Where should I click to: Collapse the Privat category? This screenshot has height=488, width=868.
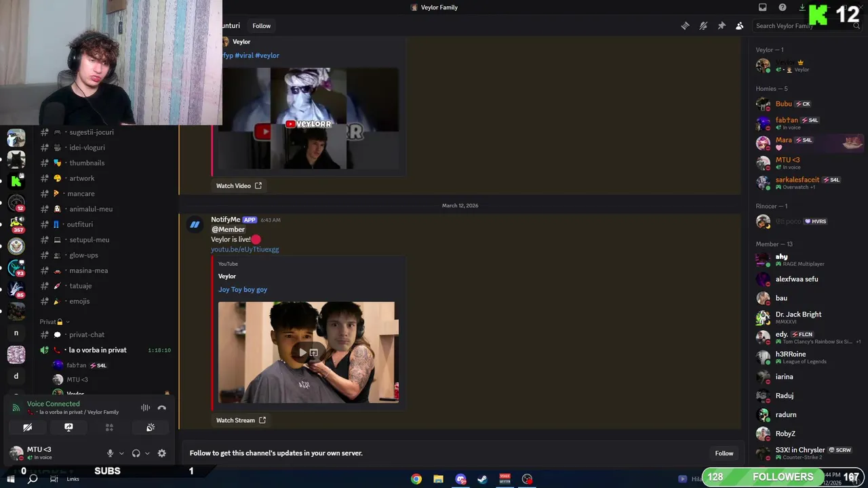54,322
